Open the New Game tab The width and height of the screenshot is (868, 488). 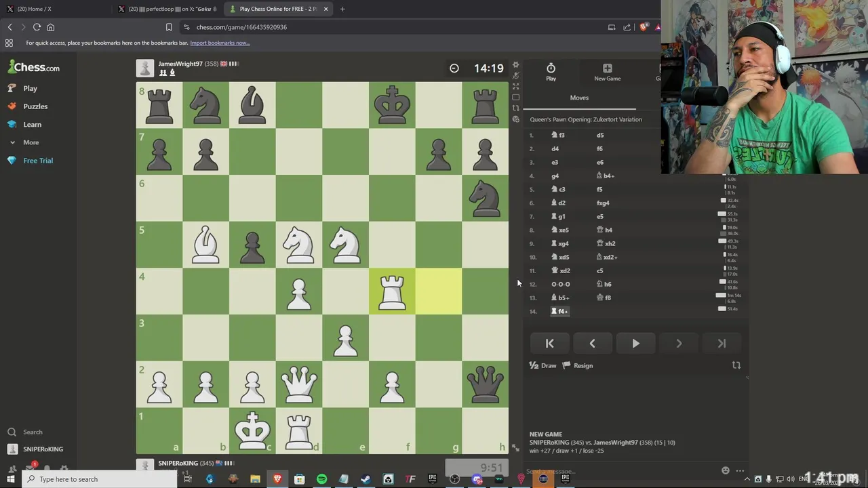pos(607,72)
